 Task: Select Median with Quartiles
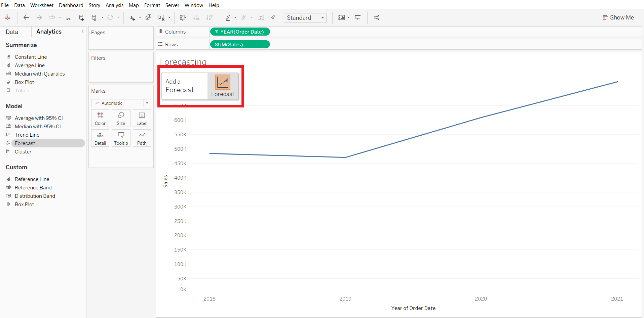coord(40,74)
